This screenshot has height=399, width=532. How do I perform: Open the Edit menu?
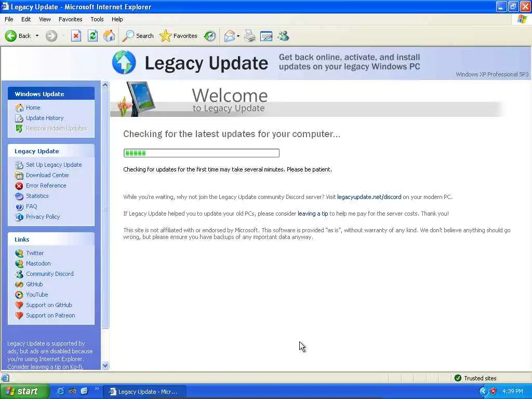[26, 19]
